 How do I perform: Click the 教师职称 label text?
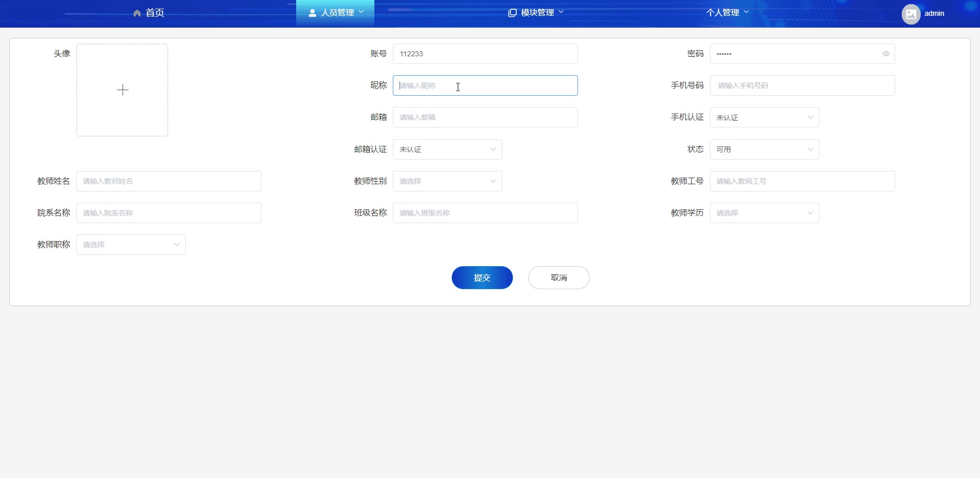click(x=54, y=245)
